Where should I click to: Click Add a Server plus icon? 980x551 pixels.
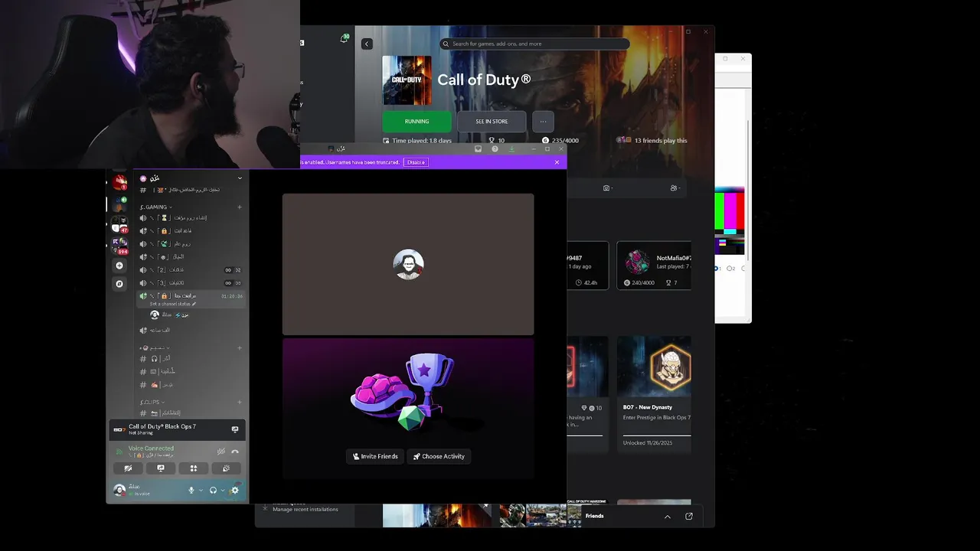119,266
